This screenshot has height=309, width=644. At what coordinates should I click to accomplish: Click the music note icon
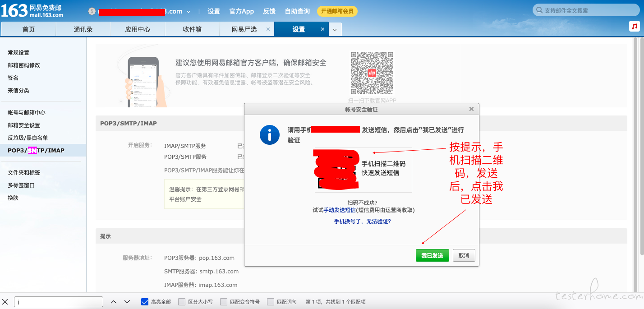point(635,26)
